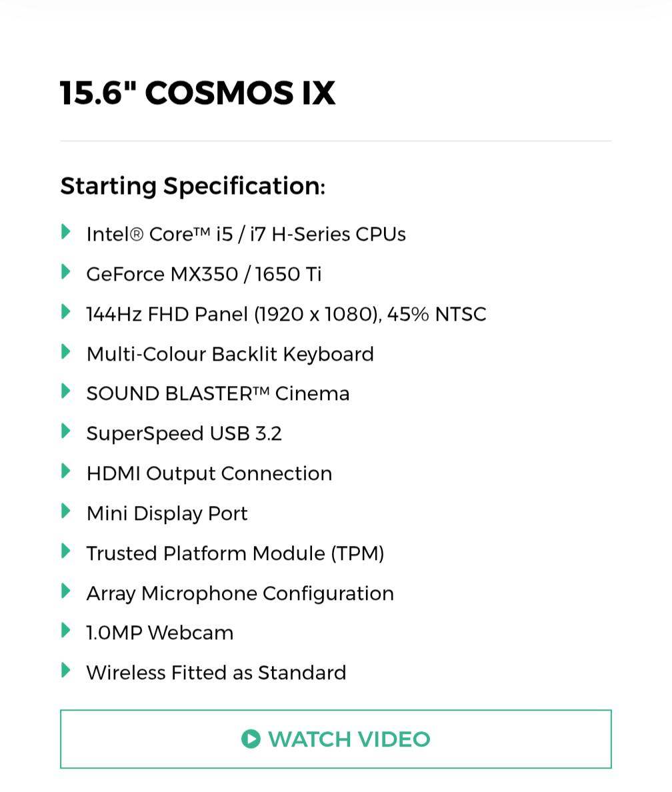Viewport: 672px width, 792px height.
Task: Click the WATCH VIDEO button
Action: (336, 739)
